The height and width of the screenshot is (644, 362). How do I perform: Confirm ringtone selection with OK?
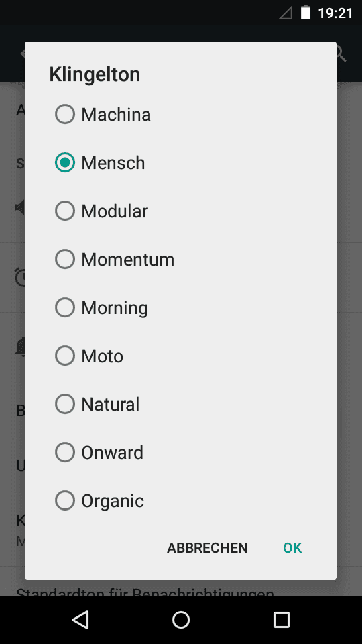click(x=292, y=548)
